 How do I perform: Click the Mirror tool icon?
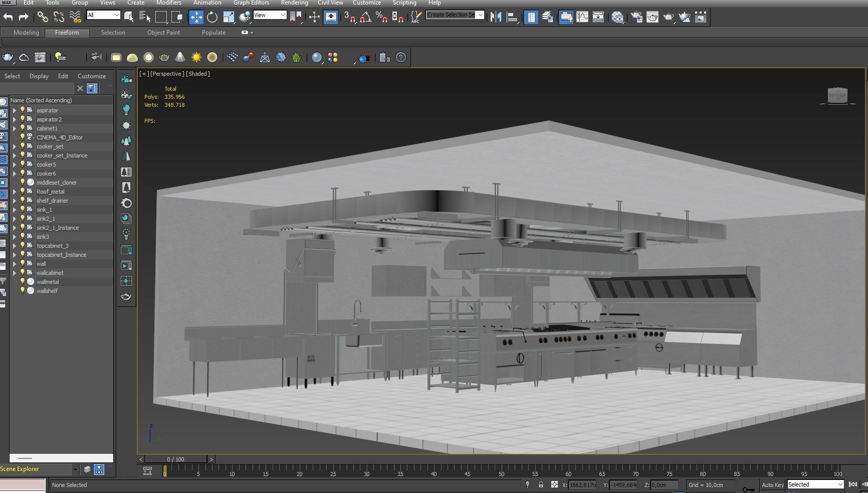(x=496, y=17)
